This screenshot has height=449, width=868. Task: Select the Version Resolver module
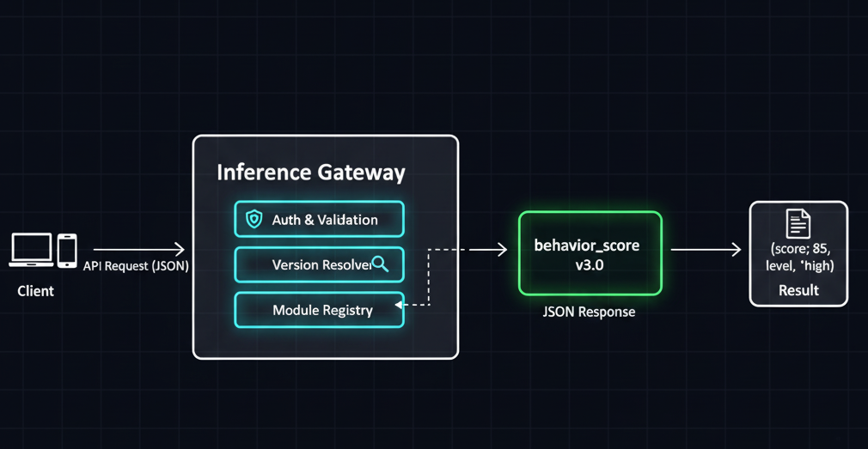point(319,265)
